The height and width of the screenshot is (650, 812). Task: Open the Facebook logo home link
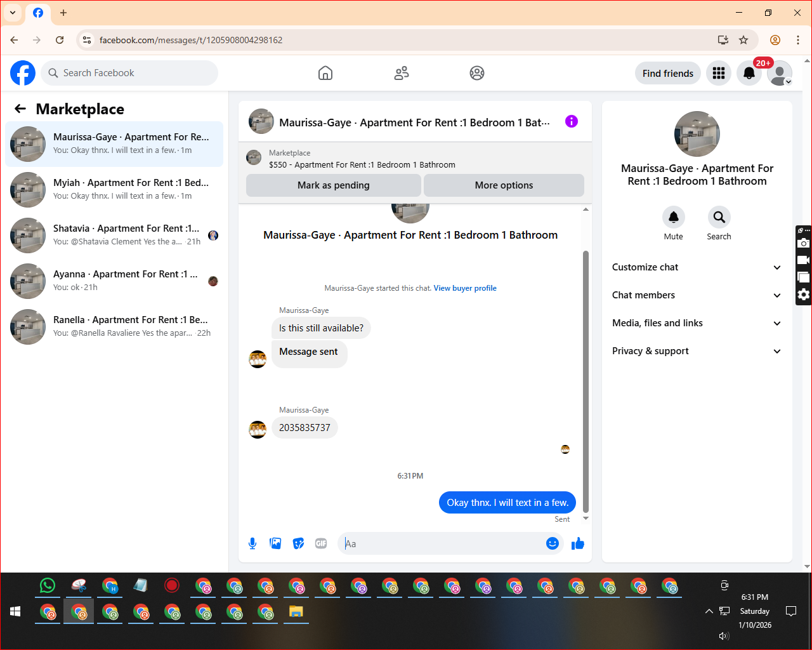pyautogui.click(x=23, y=73)
